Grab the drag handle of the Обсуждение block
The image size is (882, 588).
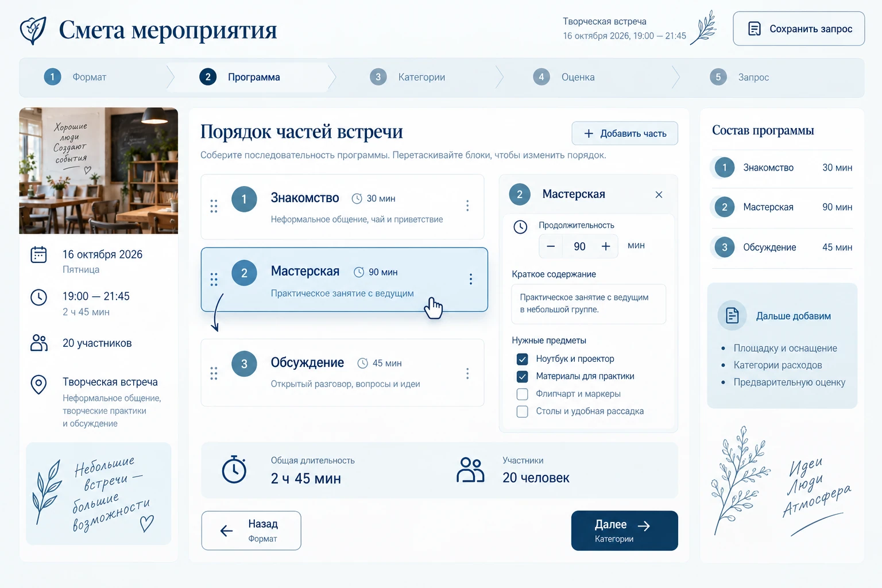tap(214, 373)
